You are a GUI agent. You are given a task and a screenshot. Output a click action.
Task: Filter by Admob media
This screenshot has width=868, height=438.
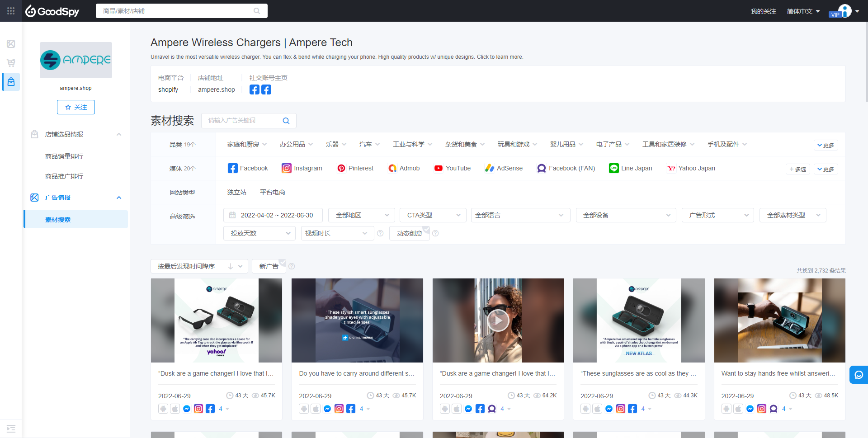point(404,168)
